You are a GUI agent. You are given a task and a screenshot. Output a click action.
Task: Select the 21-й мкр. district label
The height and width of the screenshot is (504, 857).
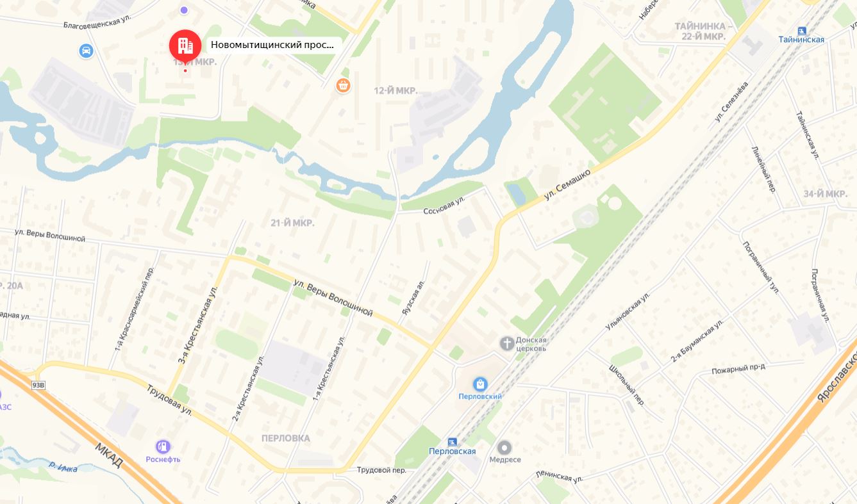(292, 223)
